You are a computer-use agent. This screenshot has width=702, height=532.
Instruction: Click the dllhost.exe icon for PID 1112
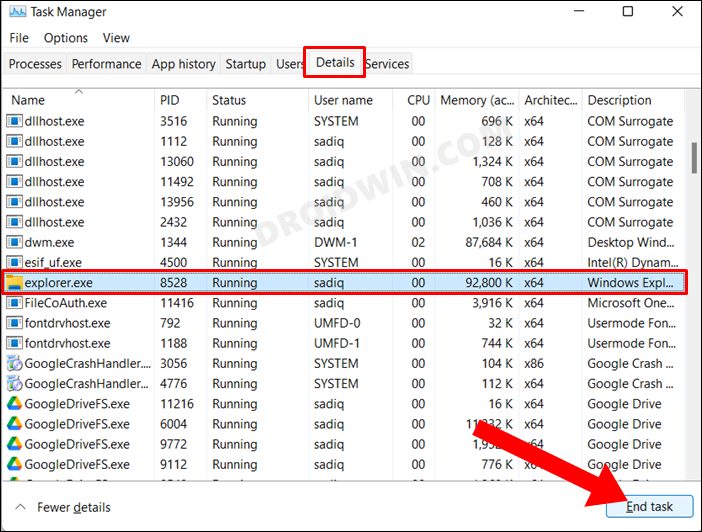pos(14,141)
